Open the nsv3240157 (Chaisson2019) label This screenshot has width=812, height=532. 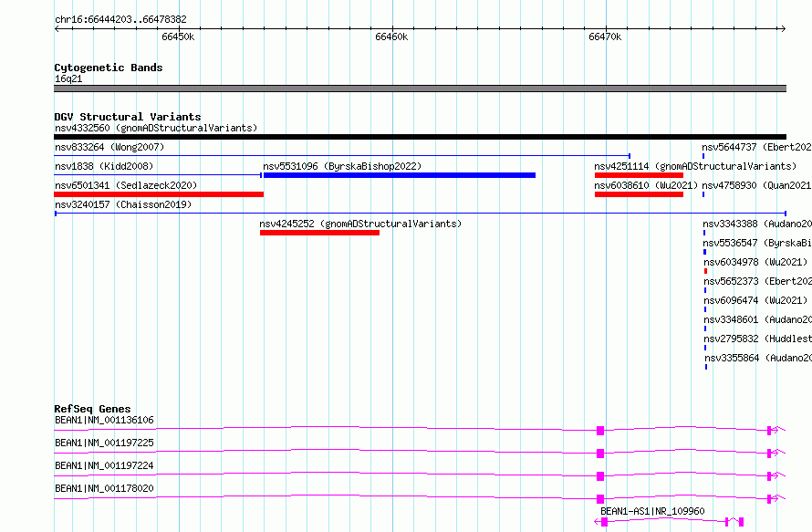click(x=123, y=204)
